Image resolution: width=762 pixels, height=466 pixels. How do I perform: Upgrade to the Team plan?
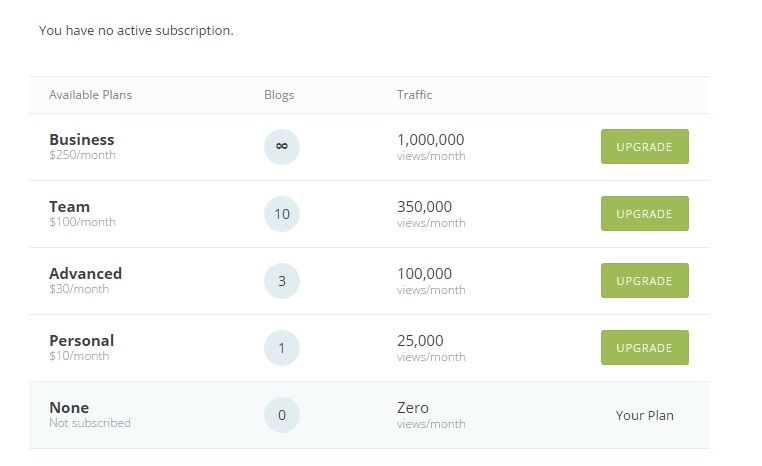tap(644, 213)
